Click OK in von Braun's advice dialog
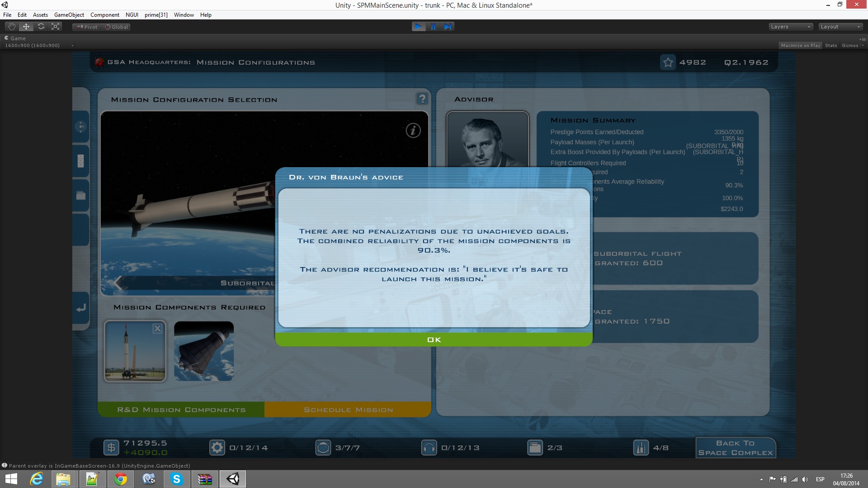868x488 pixels. 434,340
